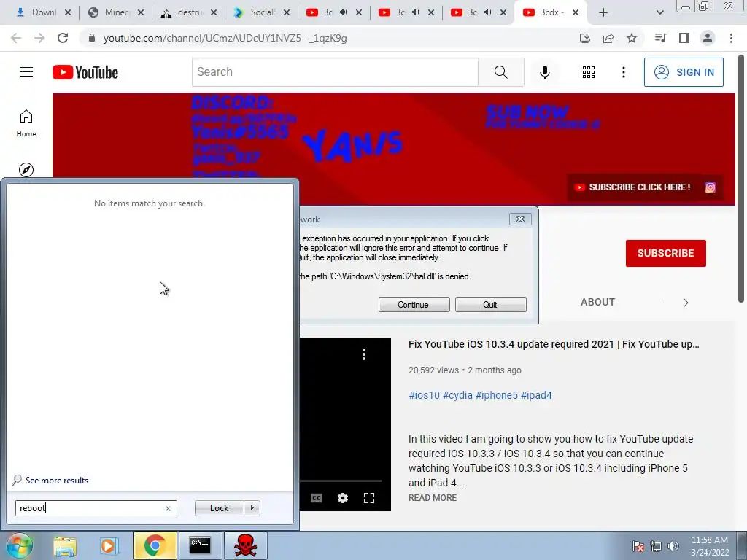
Task: Click the red SUBSCRIBE button
Action: pyautogui.click(x=665, y=253)
